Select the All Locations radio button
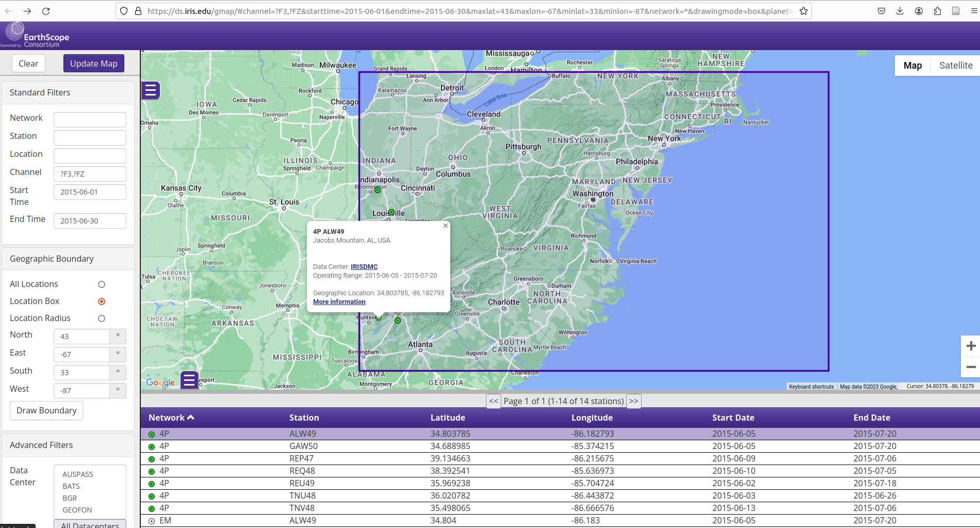Image resolution: width=980 pixels, height=528 pixels. [102, 284]
